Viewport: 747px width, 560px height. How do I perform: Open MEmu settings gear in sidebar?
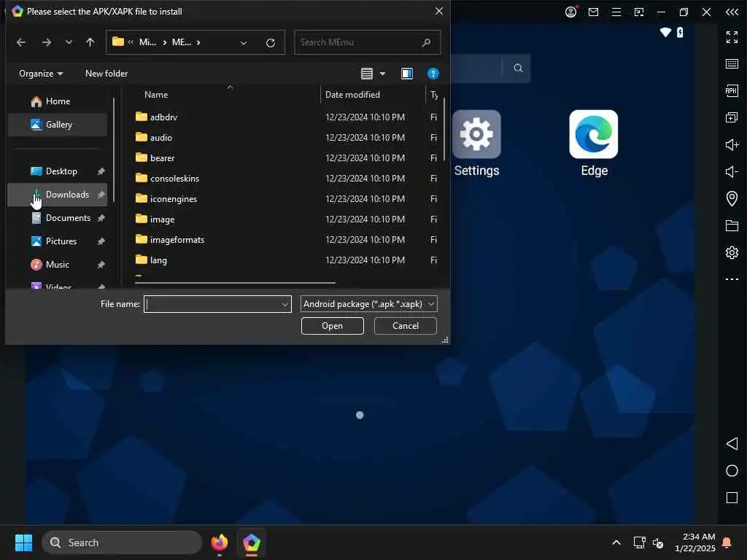coord(732,252)
